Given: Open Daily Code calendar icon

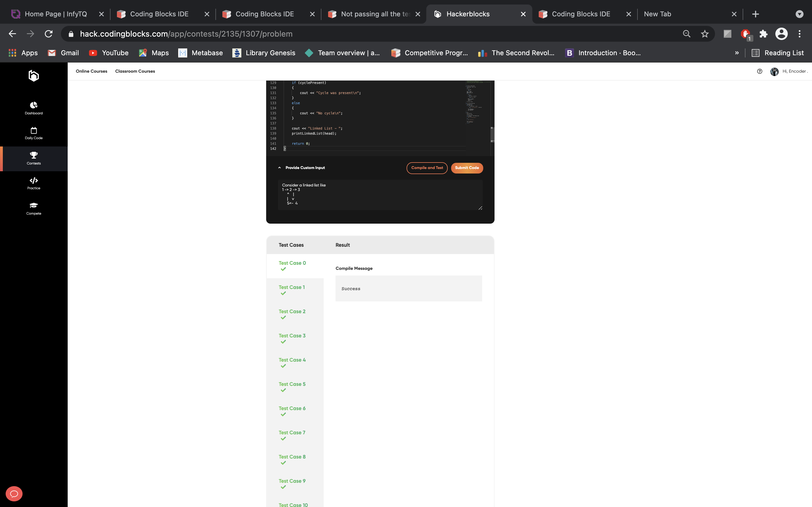Looking at the screenshot, I should point(34,133).
